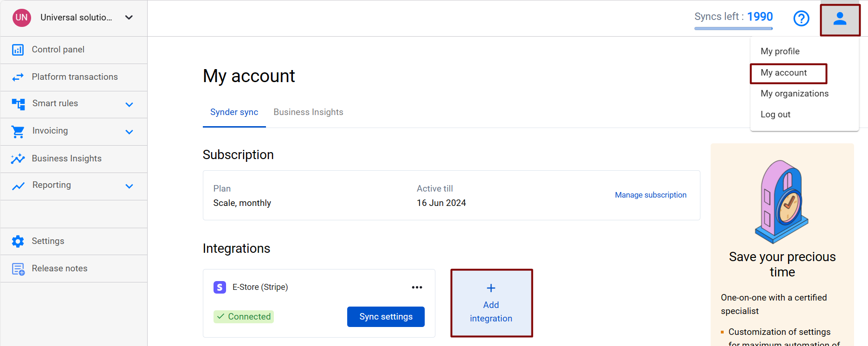The height and width of the screenshot is (346, 868).
Task: Click the Release notes document icon
Action: click(x=18, y=269)
